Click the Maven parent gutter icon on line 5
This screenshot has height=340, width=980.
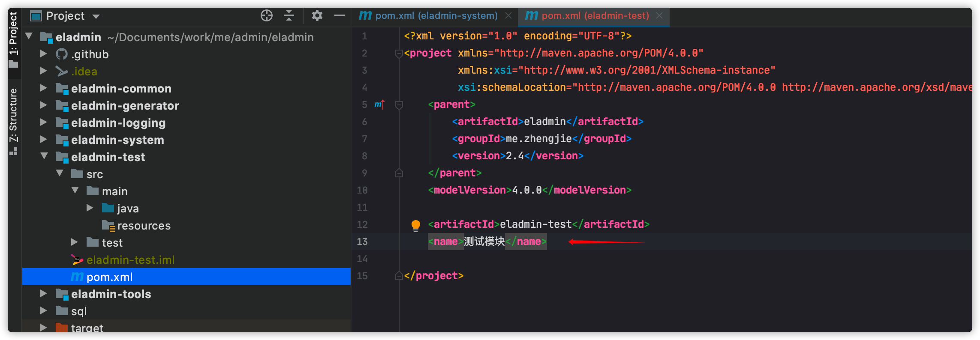point(379,104)
